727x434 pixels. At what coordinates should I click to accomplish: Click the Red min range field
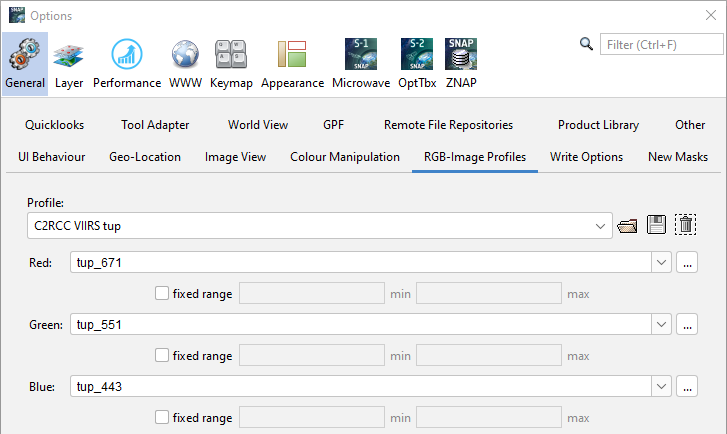pyautogui.click(x=312, y=293)
